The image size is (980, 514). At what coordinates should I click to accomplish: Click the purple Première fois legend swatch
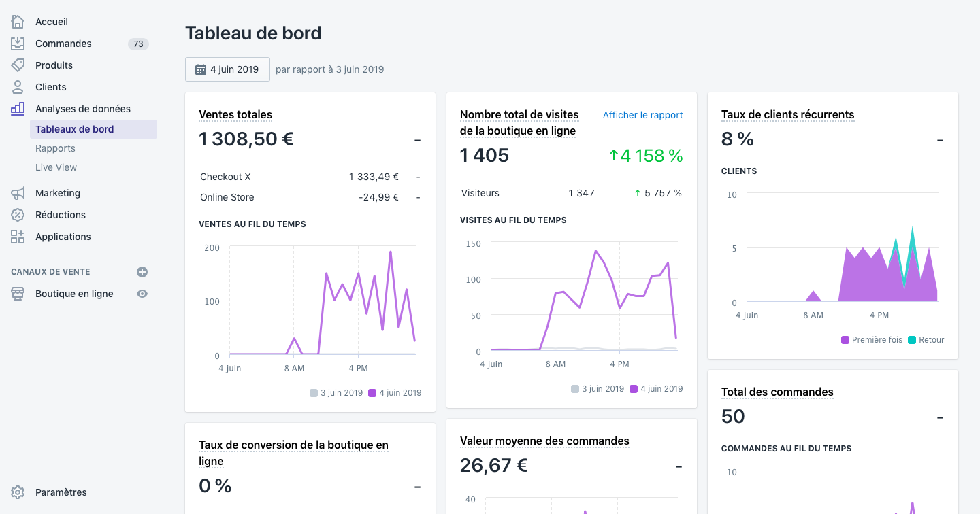tap(845, 340)
